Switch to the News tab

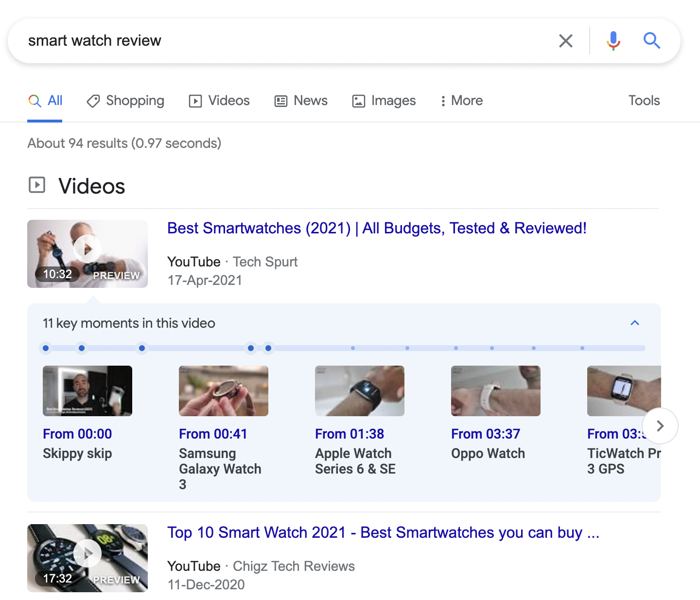coord(301,101)
